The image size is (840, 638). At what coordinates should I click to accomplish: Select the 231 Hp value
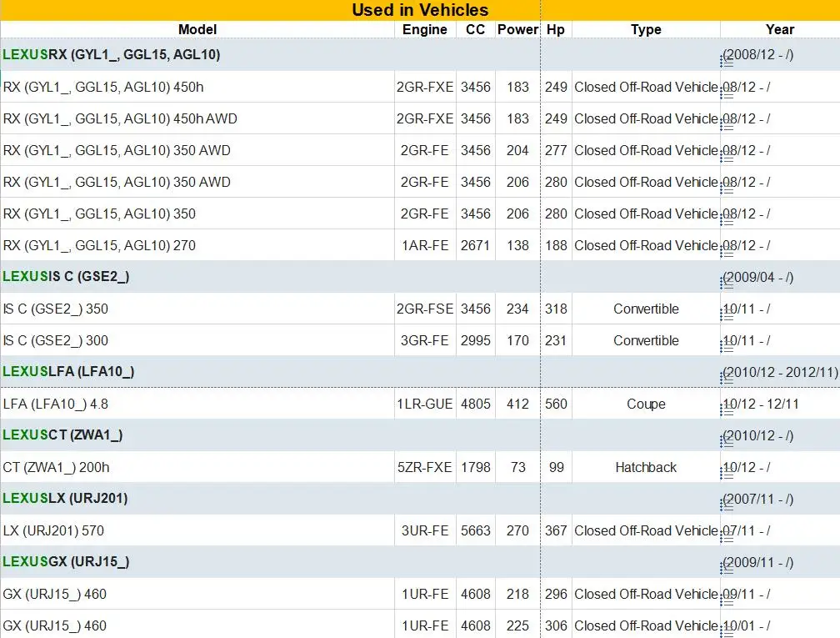coord(556,340)
